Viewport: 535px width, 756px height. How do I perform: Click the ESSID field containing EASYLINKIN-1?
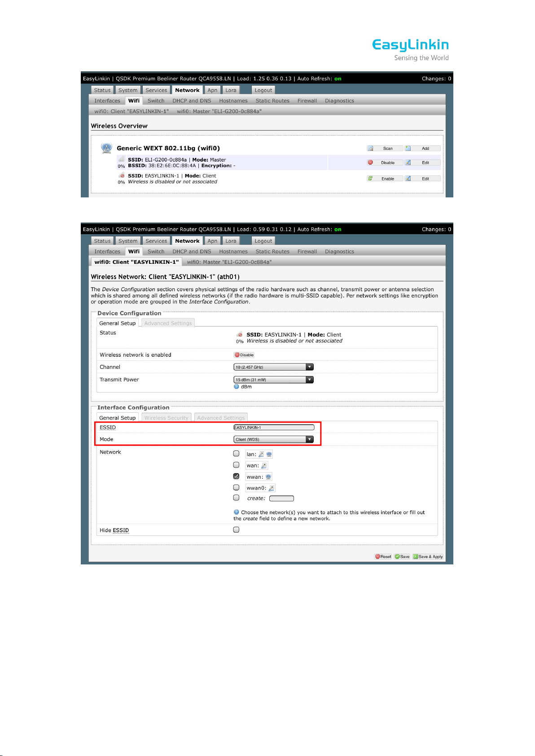[x=274, y=428]
